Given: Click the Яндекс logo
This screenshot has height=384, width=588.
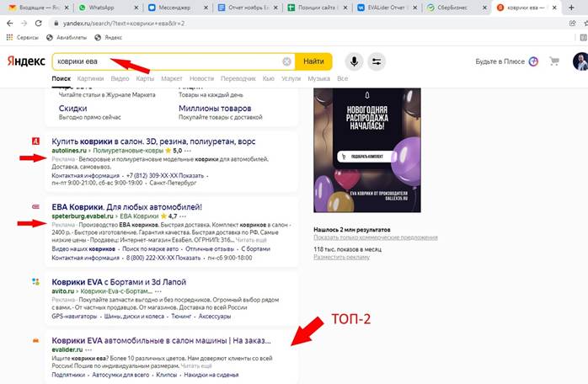Looking at the screenshot, I should click(x=26, y=61).
